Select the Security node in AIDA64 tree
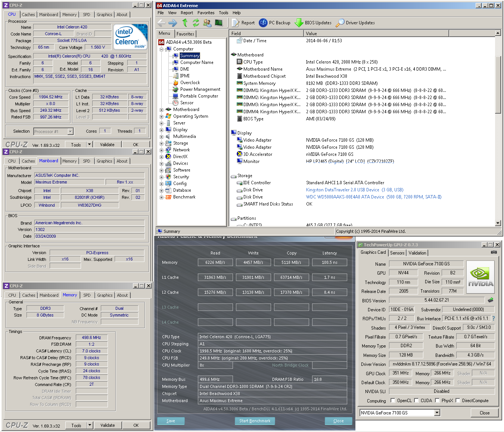 pyautogui.click(x=181, y=177)
